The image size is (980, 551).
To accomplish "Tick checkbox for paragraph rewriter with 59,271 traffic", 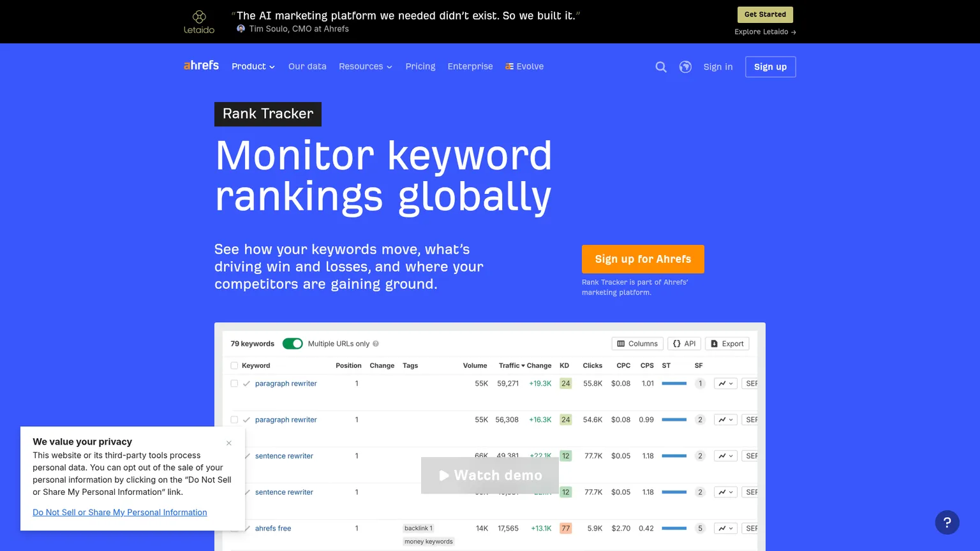I will click(234, 383).
